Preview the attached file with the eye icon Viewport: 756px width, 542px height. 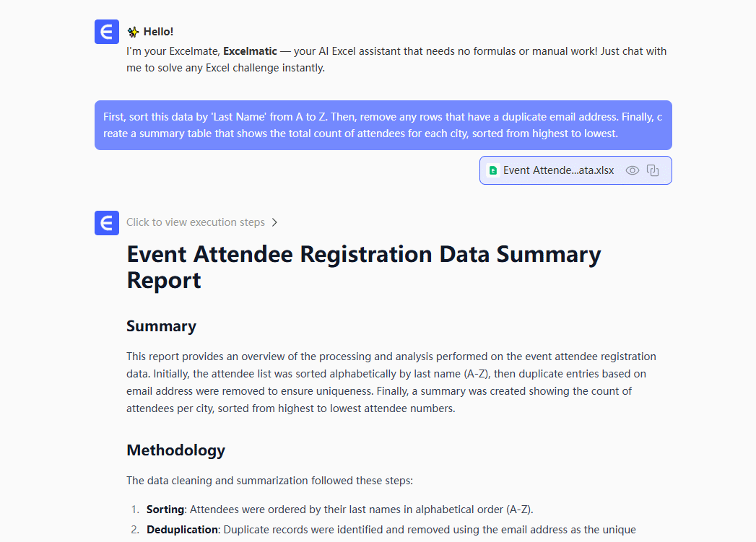633,170
